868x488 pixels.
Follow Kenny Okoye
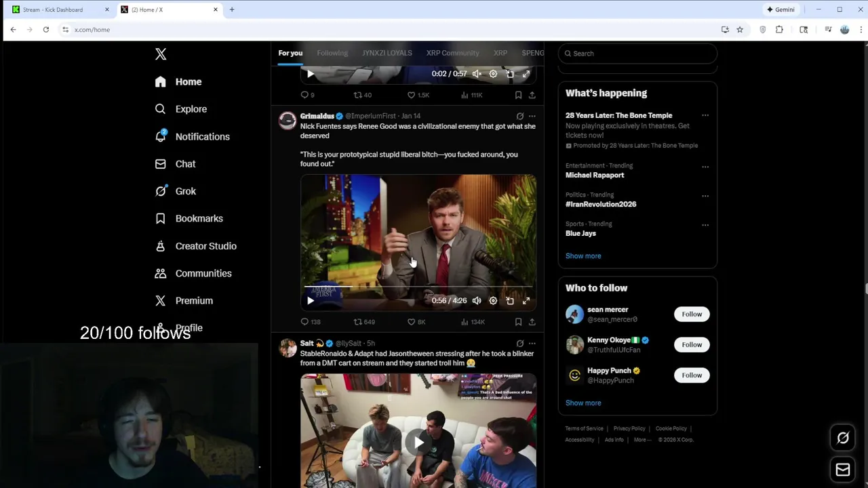click(x=692, y=345)
